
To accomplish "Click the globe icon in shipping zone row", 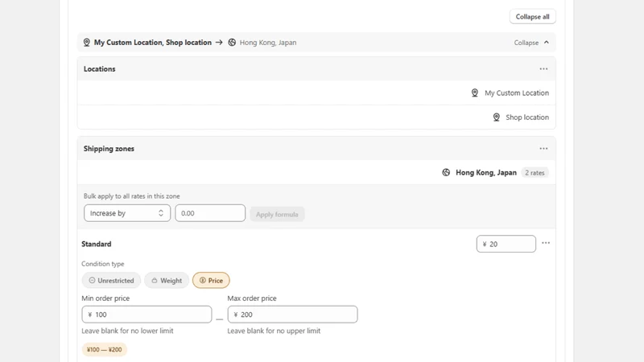I will coord(446,172).
